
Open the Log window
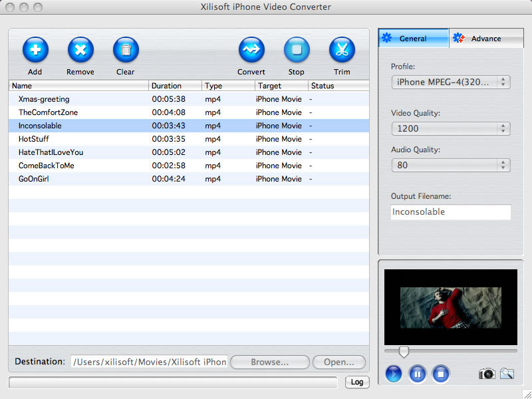(x=357, y=382)
